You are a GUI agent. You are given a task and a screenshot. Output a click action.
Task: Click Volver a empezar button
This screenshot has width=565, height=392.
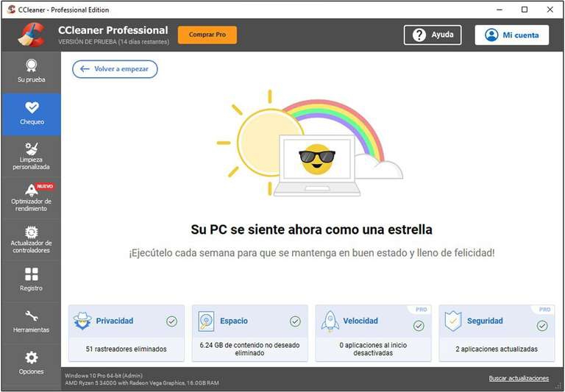coord(115,69)
